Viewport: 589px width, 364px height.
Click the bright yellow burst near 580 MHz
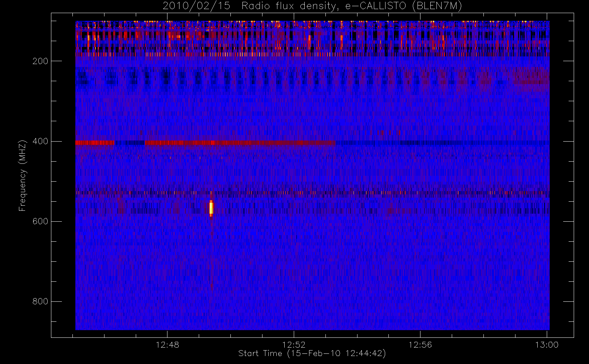(x=211, y=208)
